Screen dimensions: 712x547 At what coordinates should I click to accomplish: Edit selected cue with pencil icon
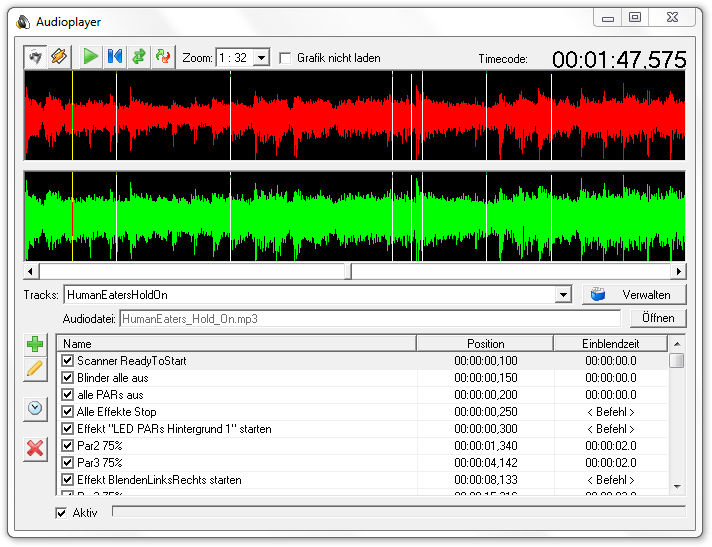tap(35, 369)
